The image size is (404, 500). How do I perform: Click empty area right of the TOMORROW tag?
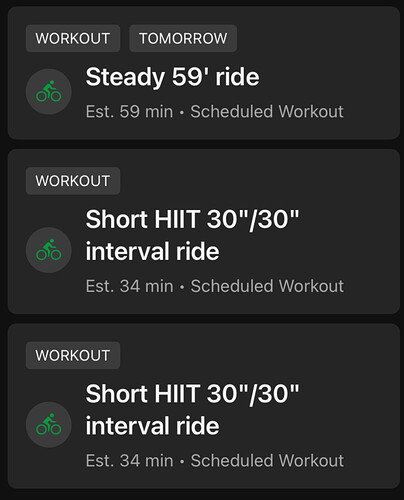coord(317,38)
